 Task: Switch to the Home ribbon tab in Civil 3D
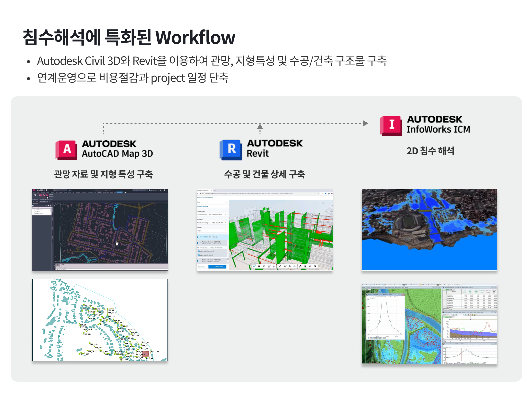(x=34, y=192)
